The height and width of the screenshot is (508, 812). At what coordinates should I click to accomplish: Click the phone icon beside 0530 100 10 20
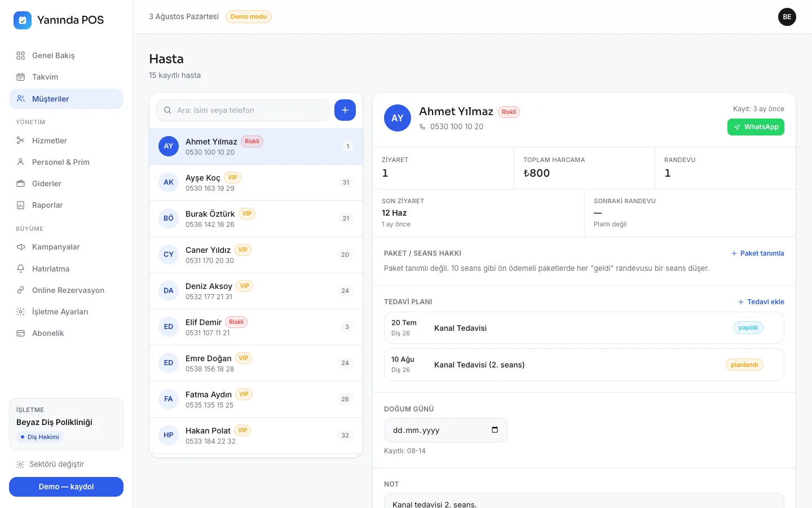422,127
